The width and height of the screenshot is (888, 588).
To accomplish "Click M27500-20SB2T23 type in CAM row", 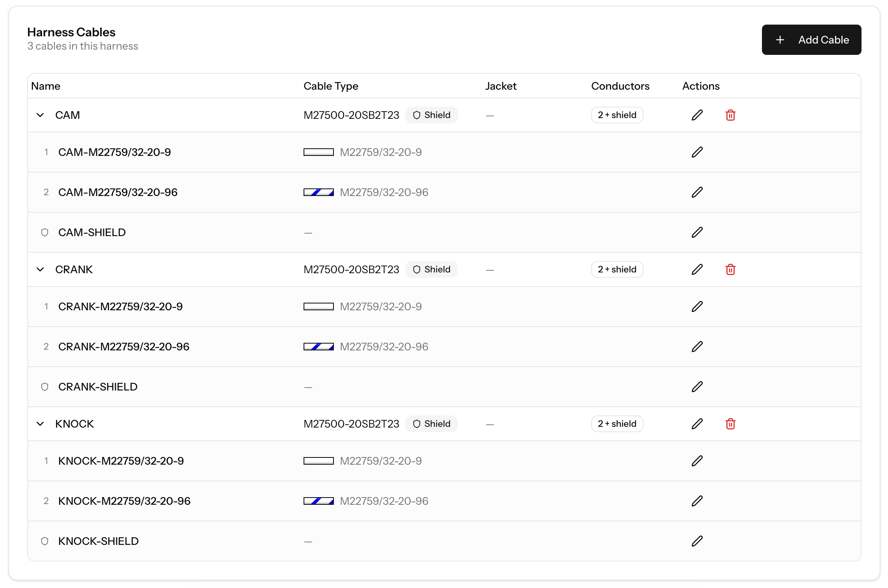I will (x=351, y=115).
